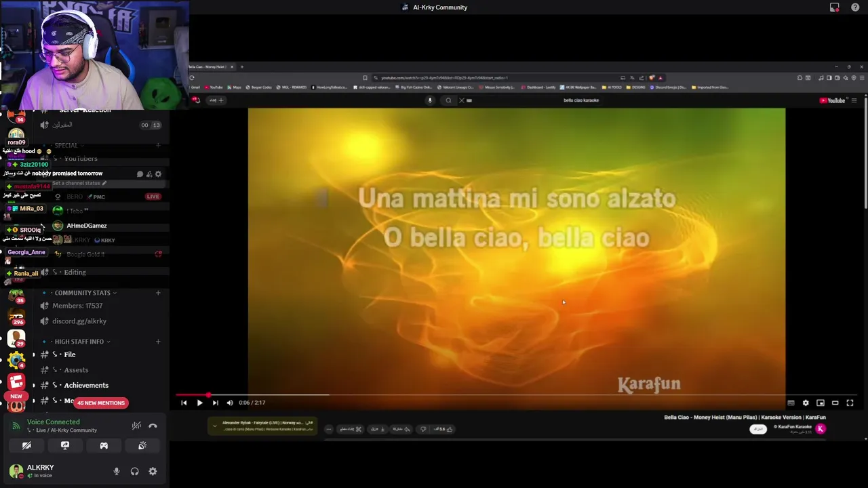
Task: Edit channel settings gear on YouTubers channel
Action: tap(158, 174)
